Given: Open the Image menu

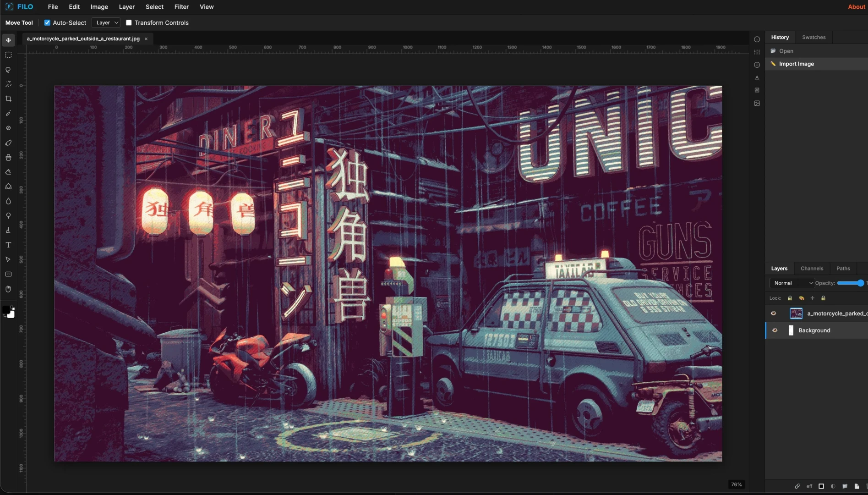Looking at the screenshot, I should [x=99, y=7].
